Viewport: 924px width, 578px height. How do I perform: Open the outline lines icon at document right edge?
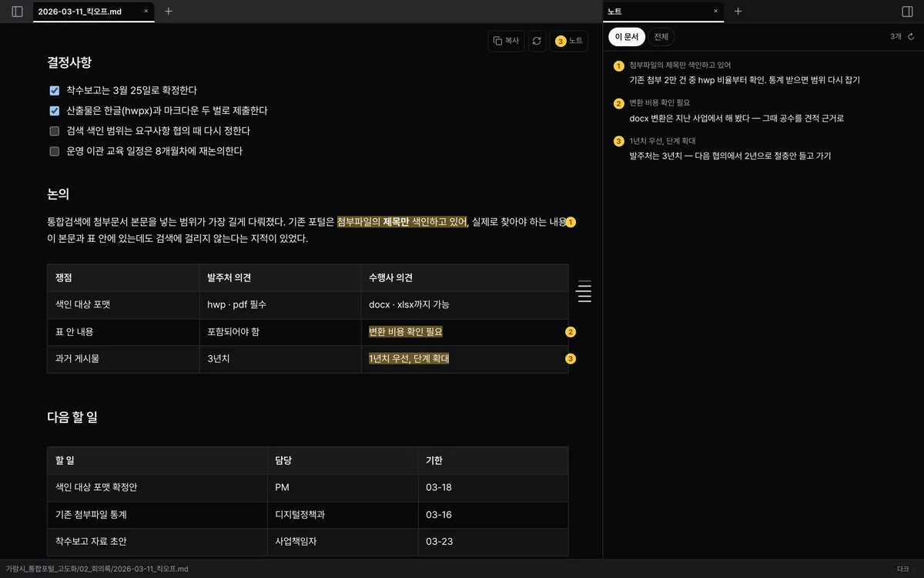[x=584, y=291]
